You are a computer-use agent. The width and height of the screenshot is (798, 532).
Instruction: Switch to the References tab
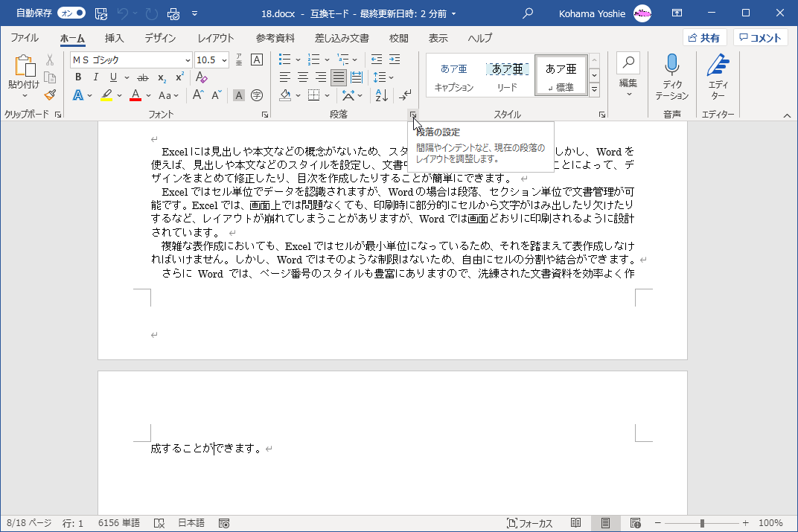coord(275,38)
